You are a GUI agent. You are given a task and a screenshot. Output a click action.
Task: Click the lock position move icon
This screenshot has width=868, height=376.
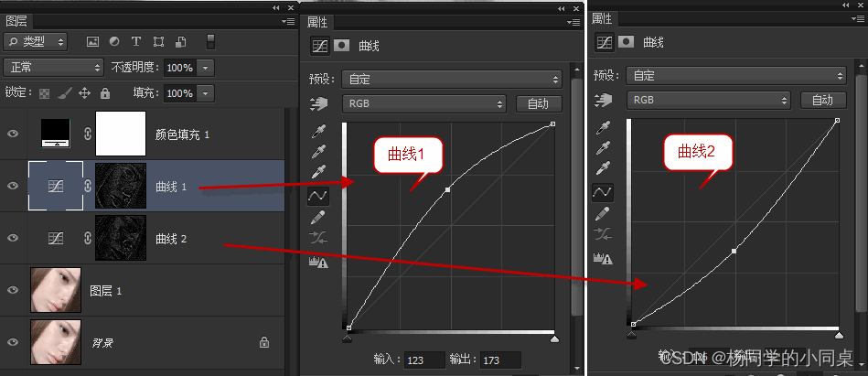pyautogui.click(x=84, y=93)
